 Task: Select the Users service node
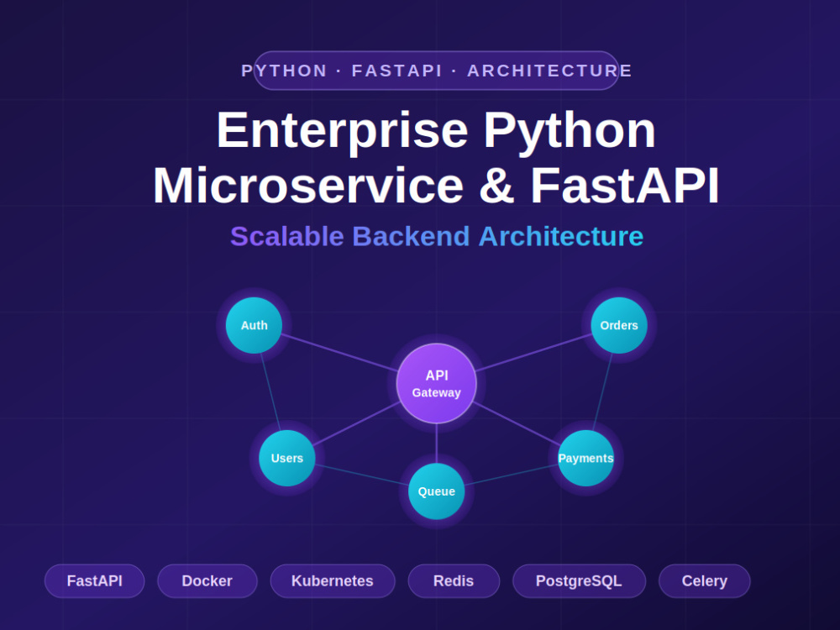[287, 458]
